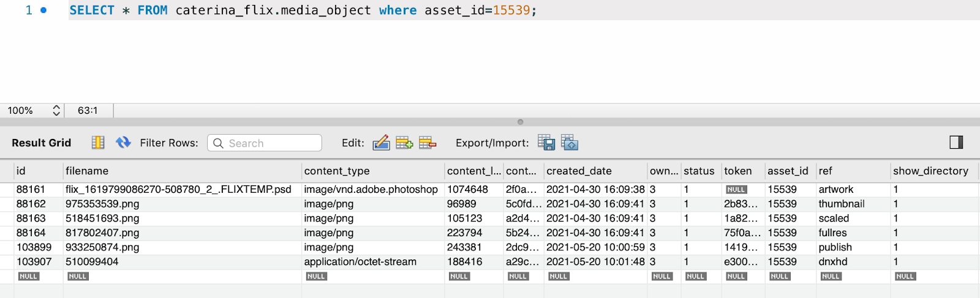Refresh the result grid data
The image size is (980, 298).
point(123,143)
